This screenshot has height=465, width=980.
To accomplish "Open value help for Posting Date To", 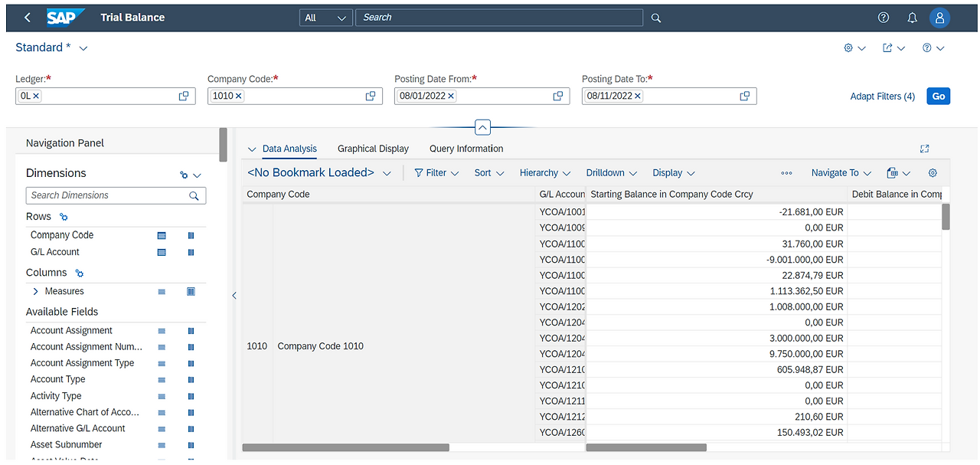I will 745,96.
